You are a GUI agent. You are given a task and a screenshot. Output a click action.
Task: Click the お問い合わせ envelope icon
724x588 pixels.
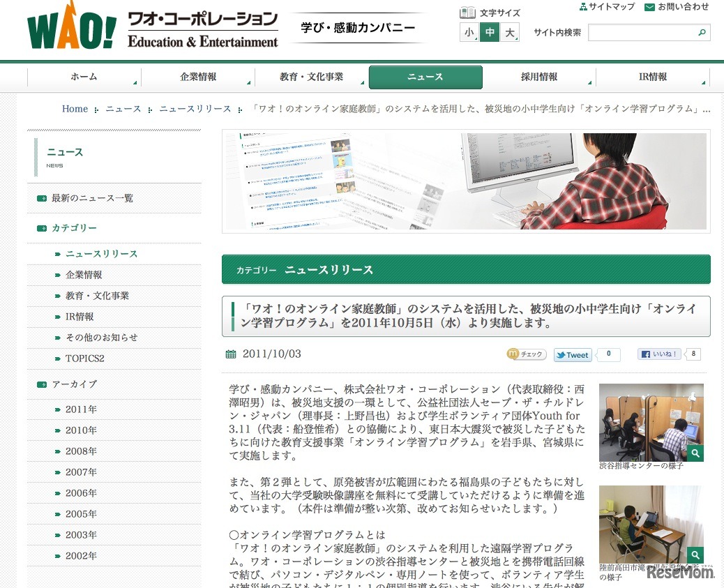point(649,7)
